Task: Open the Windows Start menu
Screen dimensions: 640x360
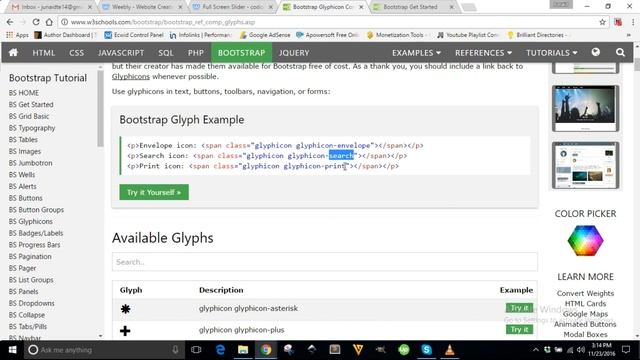Action: pyautogui.click(x=12, y=350)
